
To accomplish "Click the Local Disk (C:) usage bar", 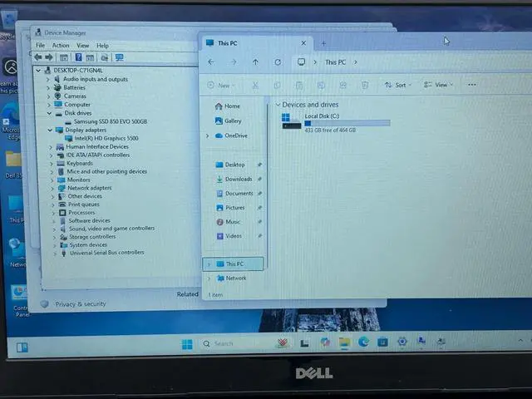I will click(x=347, y=123).
